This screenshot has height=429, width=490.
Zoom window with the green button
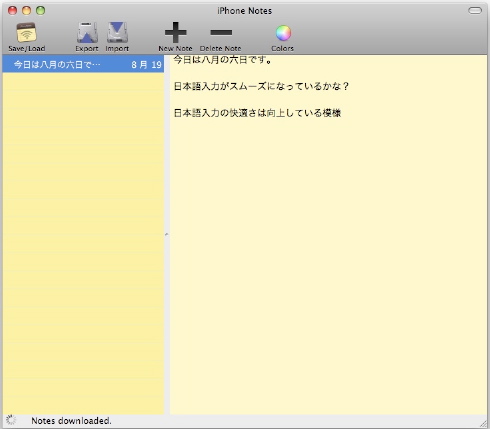(41, 11)
